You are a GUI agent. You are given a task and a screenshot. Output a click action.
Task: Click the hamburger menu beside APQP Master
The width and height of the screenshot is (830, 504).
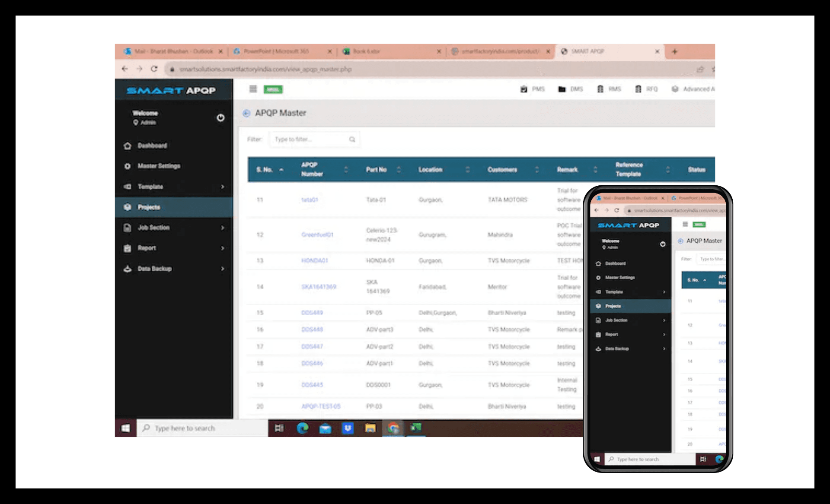(253, 89)
